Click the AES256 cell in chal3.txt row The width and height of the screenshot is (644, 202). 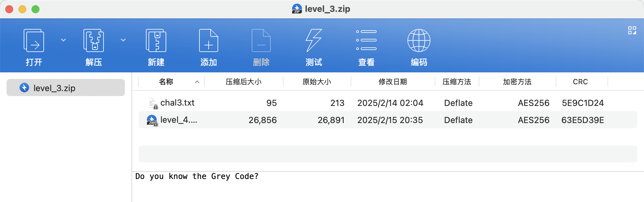pyautogui.click(x=534, y=103)
